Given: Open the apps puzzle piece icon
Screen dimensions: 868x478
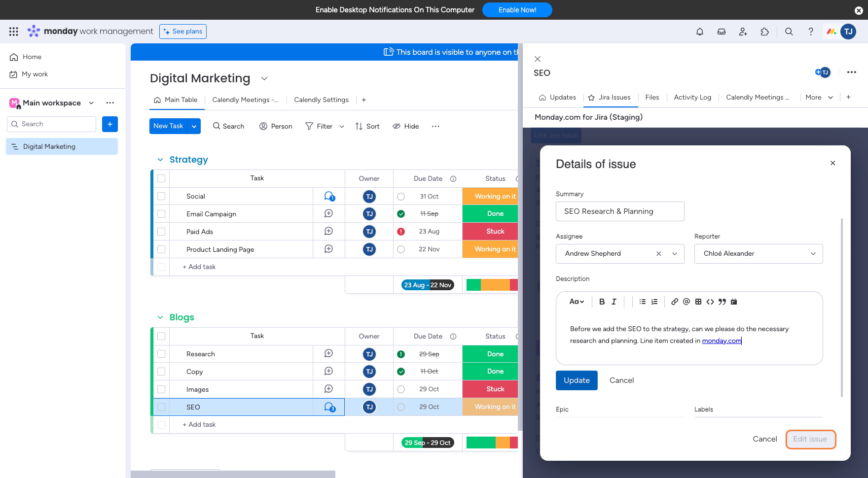Looking at the screenshot, I should click(x=764, y=32).
